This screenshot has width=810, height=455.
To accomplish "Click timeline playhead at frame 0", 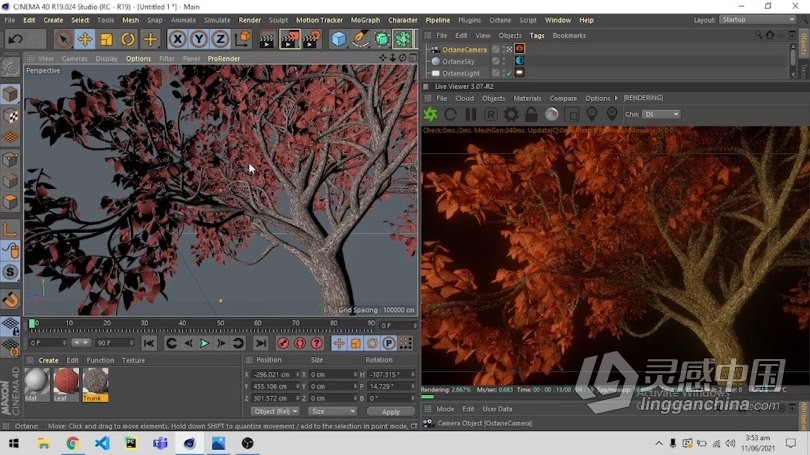I will point(32,324).
